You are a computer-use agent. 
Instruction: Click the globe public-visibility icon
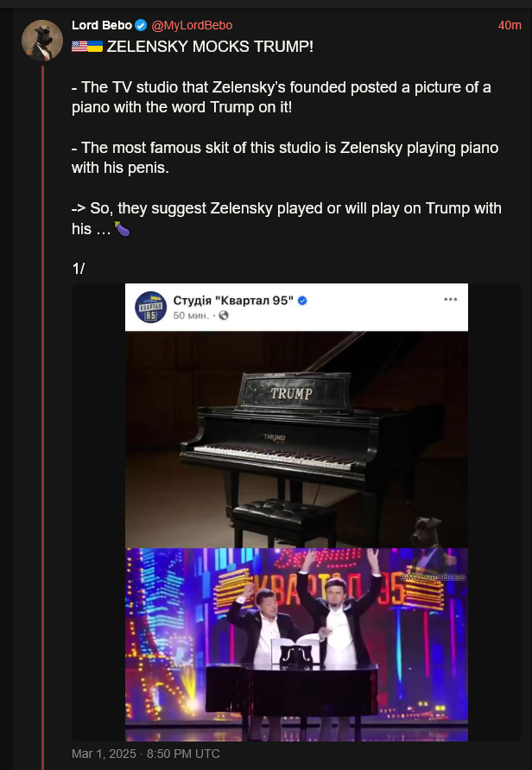[x=224, y=315]
